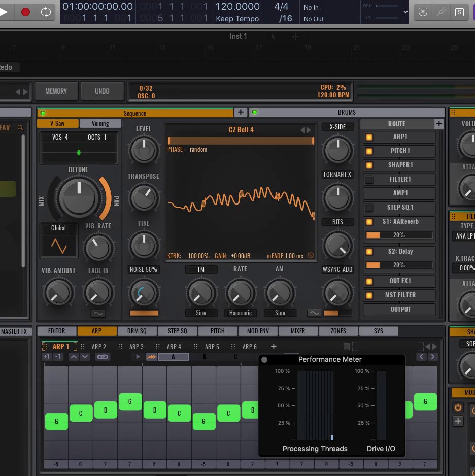Add a module with the ROUTE plus icon
The width and height of the screenshot is (475, 476).
[438, 124]
